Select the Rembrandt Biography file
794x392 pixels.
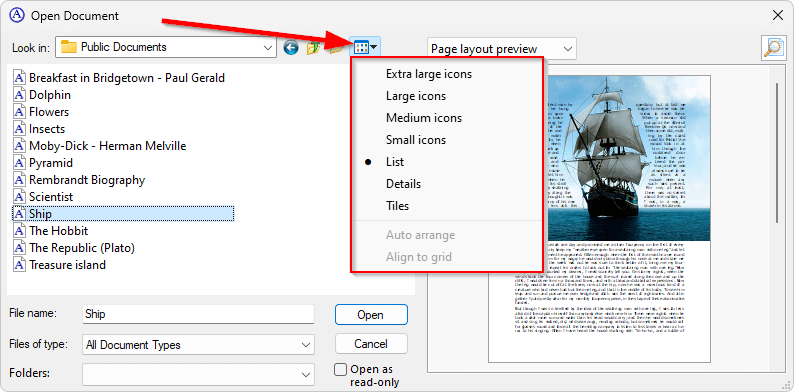click(87, 180)
